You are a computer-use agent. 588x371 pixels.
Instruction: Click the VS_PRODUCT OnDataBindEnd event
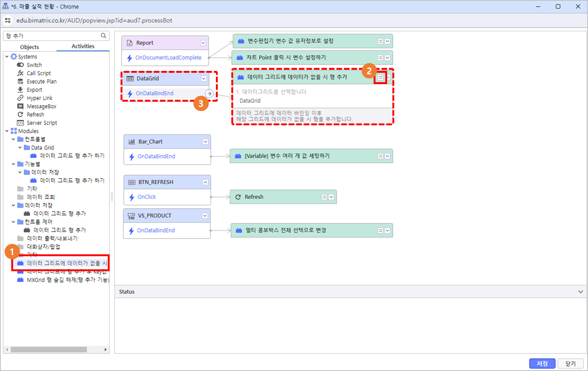[x=156, y=230]
